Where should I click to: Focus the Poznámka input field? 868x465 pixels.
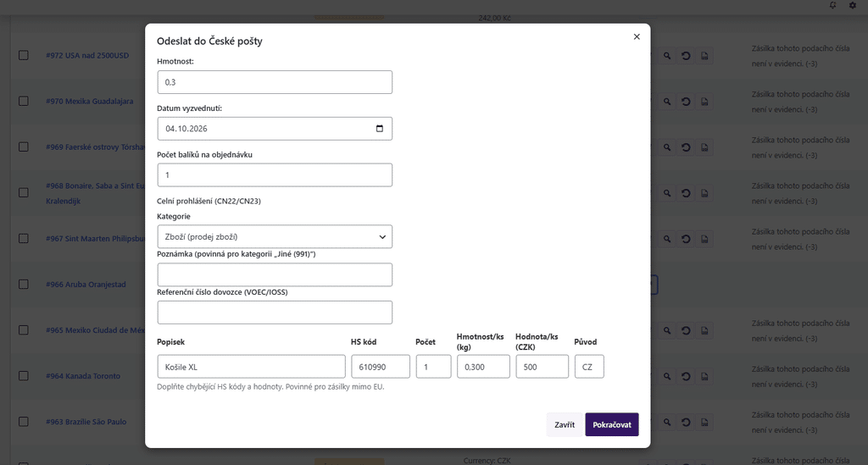click(275, 274)
